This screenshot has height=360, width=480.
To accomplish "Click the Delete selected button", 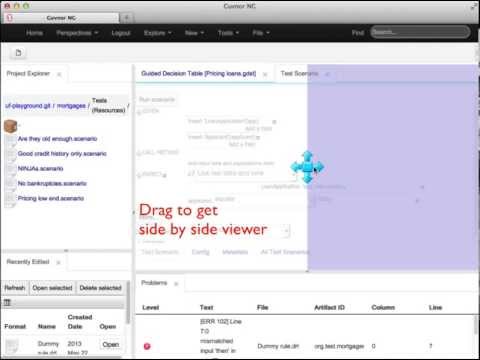I will point(100,288).
